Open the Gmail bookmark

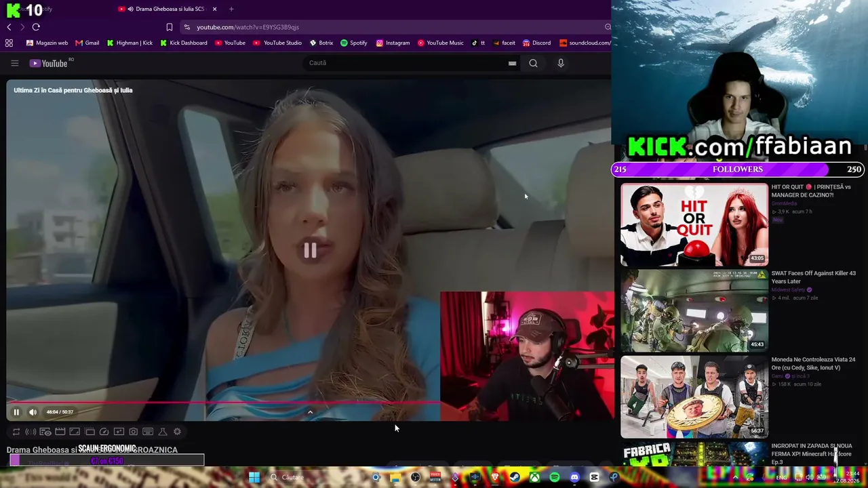(x=87, y=43)
